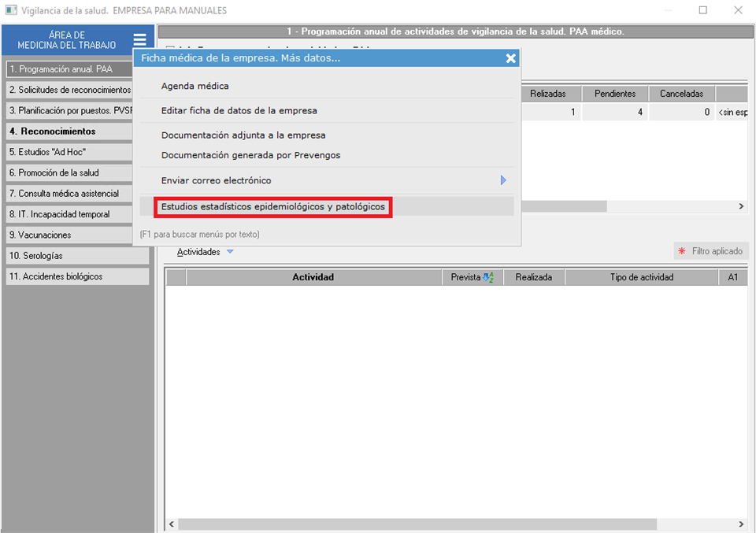The width and height of the screenshot is (756, 533).
Task: Click the hamburger menu icon in sidebar header
Action: click(x=139, y=40)
